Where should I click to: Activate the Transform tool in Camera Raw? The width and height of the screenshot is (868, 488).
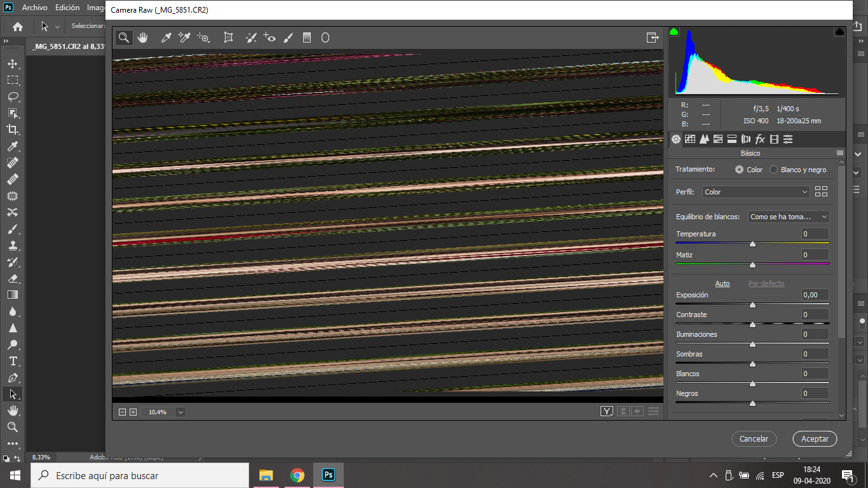point(228,37)
